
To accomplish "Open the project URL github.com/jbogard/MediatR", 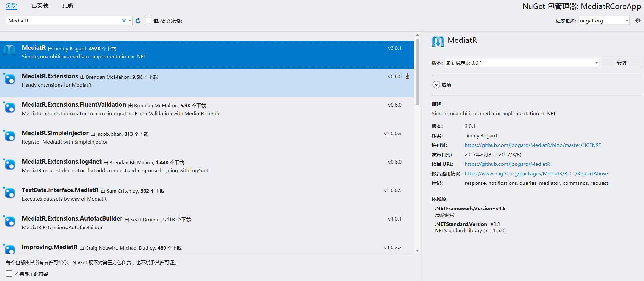I will click(507, 164).
